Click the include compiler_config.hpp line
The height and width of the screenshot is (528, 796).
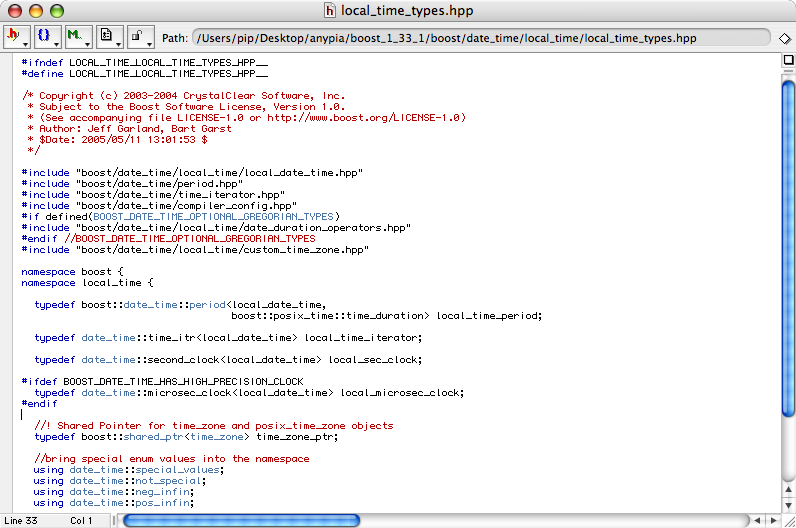pos(159,206)
